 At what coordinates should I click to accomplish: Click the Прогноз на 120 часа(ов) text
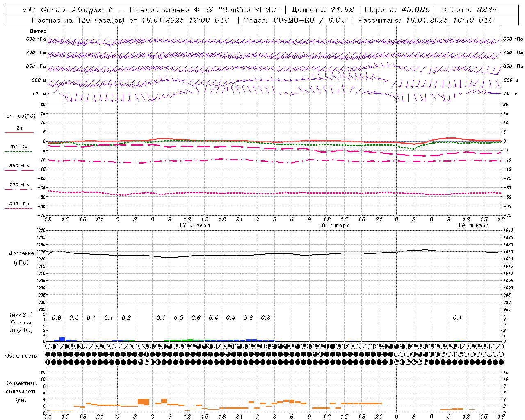pyautogui.click(x=79, y=20)
